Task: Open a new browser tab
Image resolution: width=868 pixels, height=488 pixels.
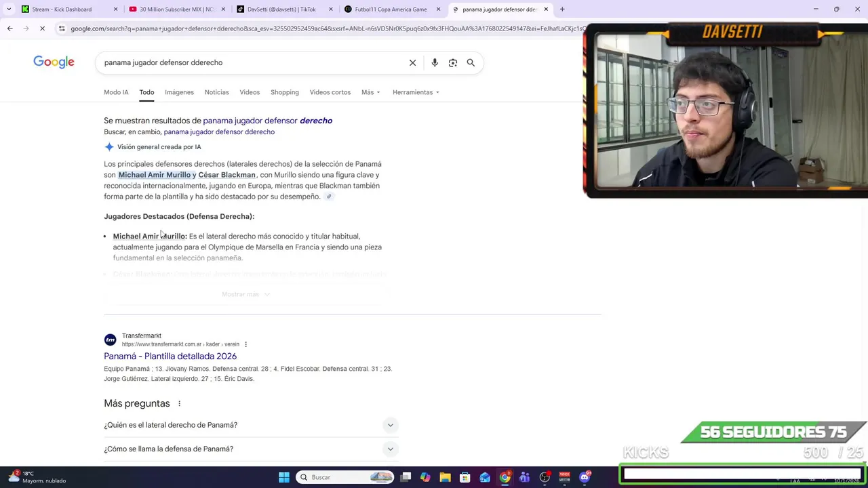Action: (x=562, y=9)
